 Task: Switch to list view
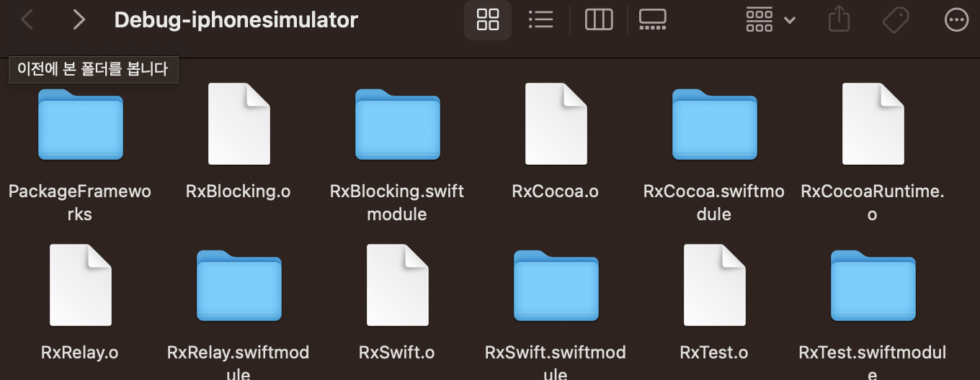[x=540, y=20]
